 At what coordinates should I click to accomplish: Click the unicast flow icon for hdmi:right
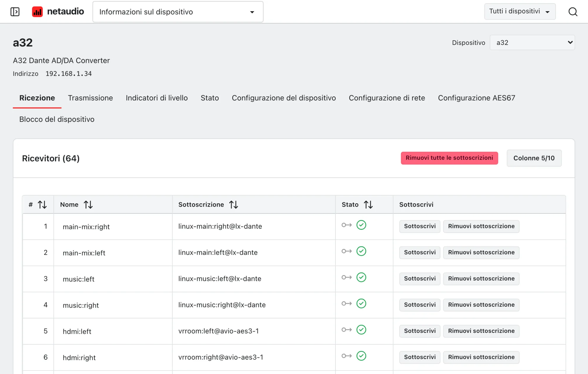point(347,356)
